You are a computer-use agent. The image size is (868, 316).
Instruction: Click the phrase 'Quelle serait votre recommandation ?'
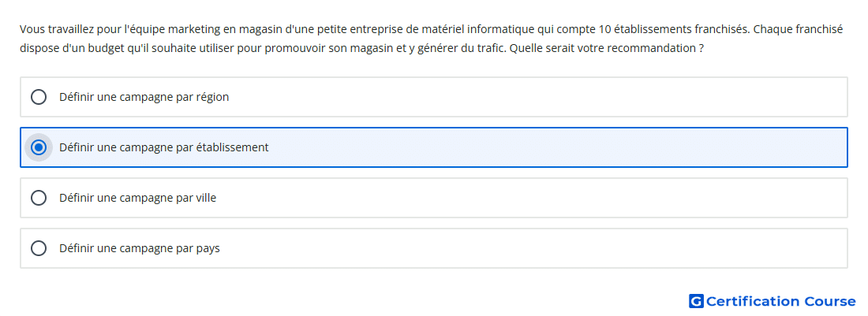pyautogui.click(x=607, y=48)
